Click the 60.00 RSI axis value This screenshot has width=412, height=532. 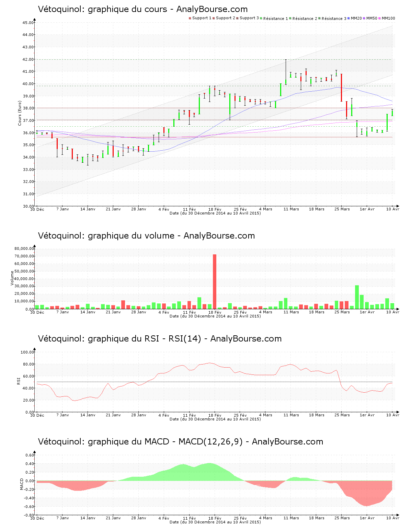coord(28,376)
